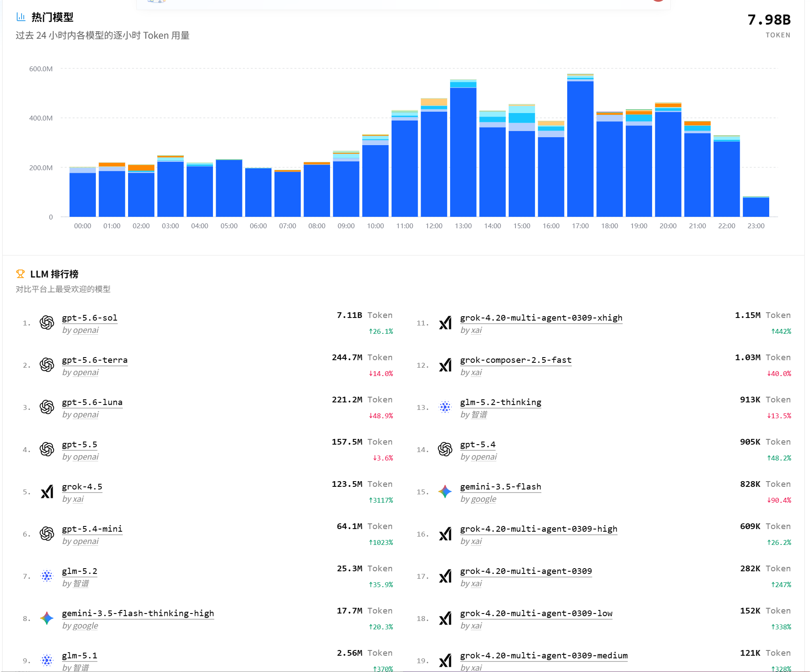Follow the 'by 智谱' link under glm-5.2-thinking
Screen dimensions: 811x672
pos(474,415)
